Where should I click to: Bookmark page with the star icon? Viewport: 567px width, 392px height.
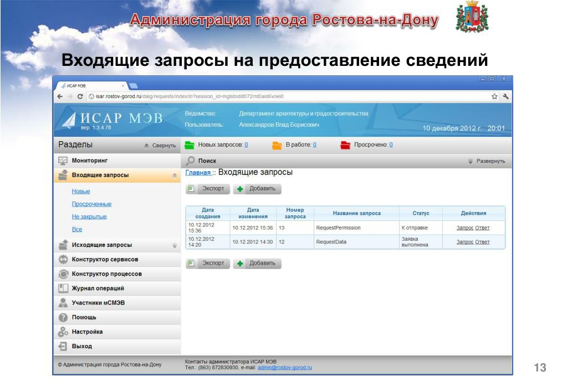[x=494, y=96]
